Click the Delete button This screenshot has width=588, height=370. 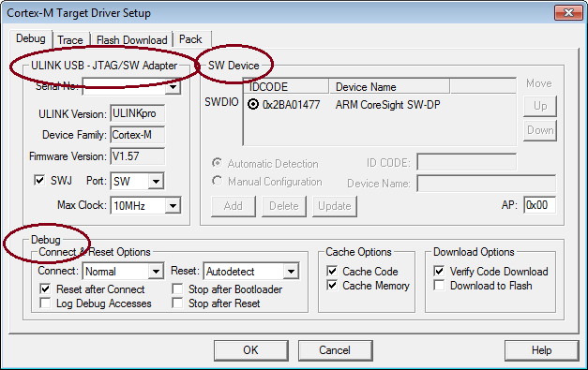tap(284, 206)
